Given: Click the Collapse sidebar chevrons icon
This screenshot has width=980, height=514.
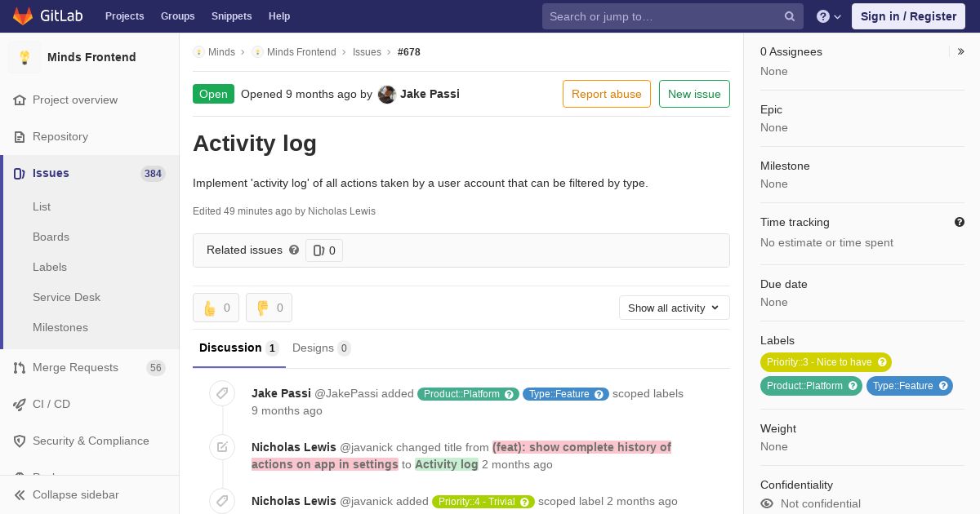Looking at the screenshot, I should (x=20, y=495).
